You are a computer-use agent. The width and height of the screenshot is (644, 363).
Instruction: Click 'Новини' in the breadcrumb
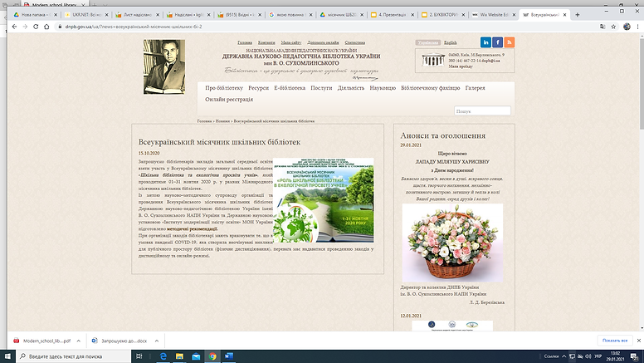point(222,121)
